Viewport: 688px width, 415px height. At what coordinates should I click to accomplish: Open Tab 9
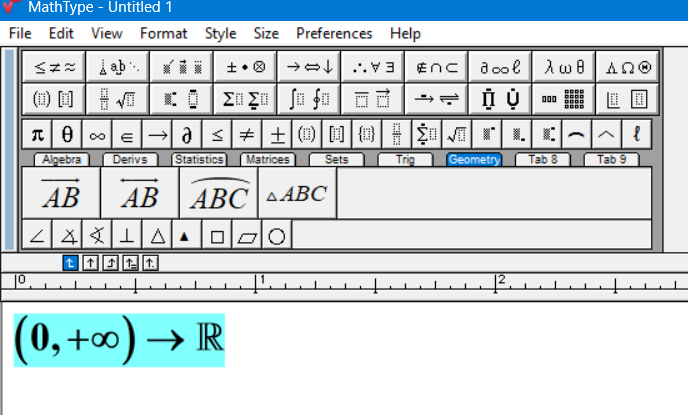pos(612,159)
